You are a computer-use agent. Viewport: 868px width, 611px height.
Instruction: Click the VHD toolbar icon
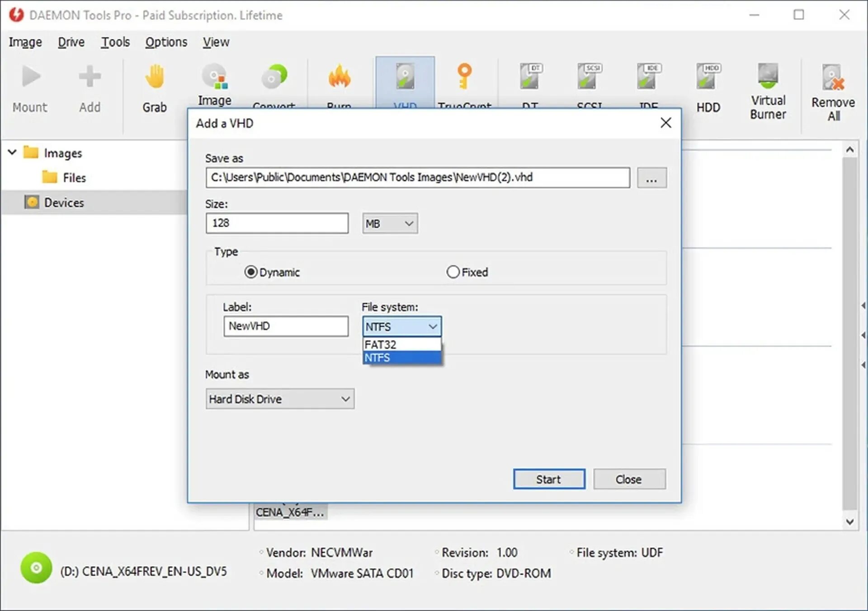click(405, 76)
